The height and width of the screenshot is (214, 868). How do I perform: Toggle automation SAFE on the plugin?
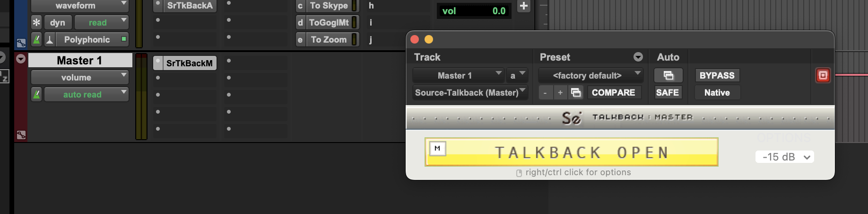667,93
